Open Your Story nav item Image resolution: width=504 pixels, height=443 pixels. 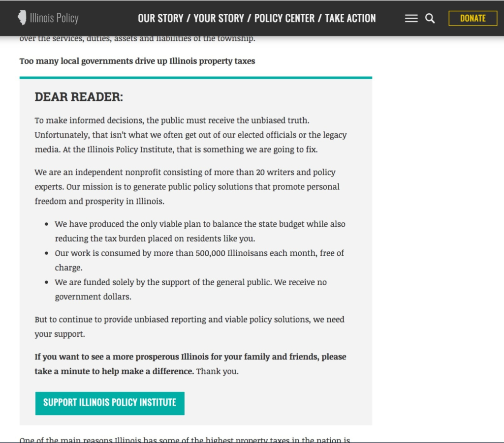point(219,18)
